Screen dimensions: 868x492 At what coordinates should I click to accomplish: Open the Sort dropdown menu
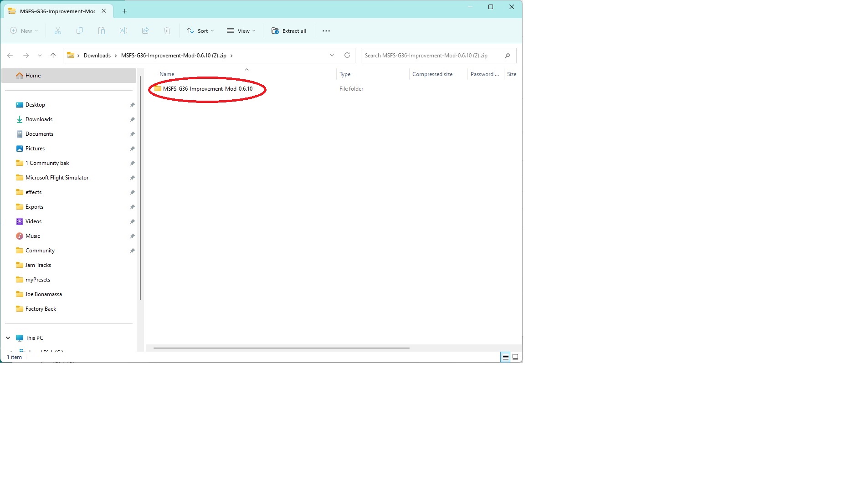(x=200, y=31)
